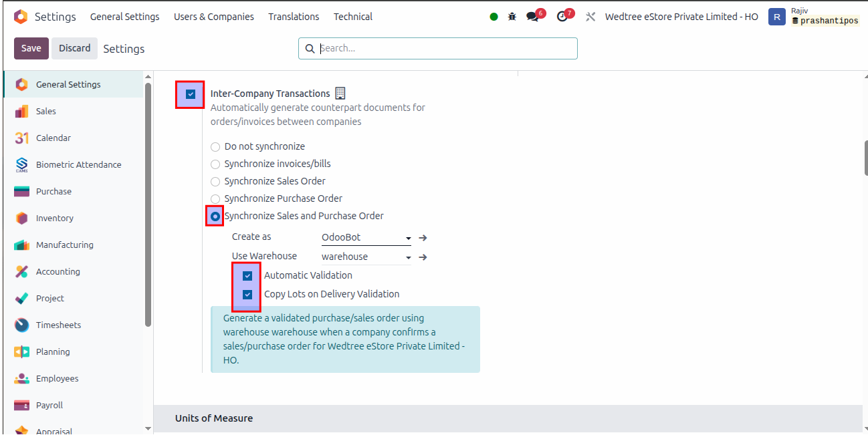This screenshot has height=435, width=868.
Task: Click the Settings breadcrumb title
Action: coord(124,49)
